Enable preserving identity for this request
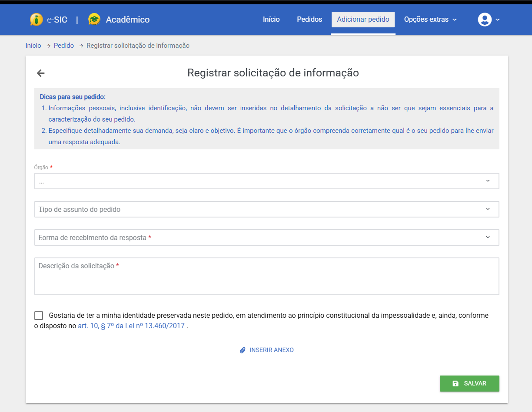Image resolution: width=532 pixels, height=412 pixels. pos(39,315)
